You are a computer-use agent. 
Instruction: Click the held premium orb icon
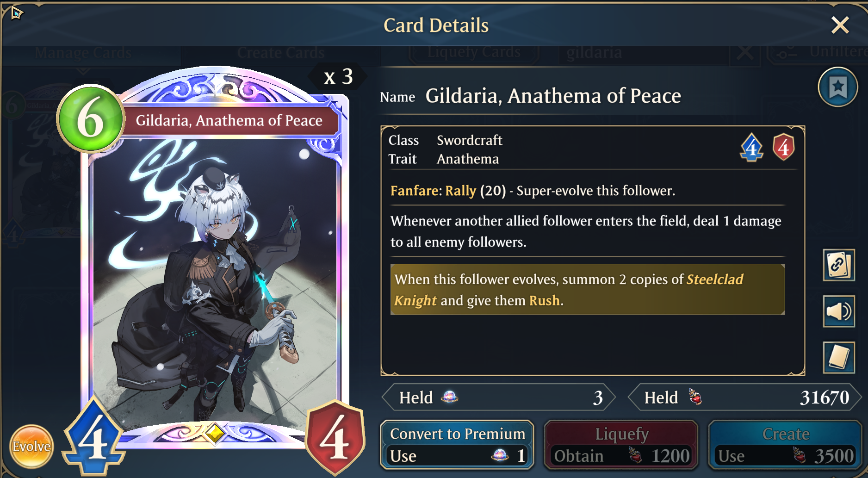pos(449,397)
